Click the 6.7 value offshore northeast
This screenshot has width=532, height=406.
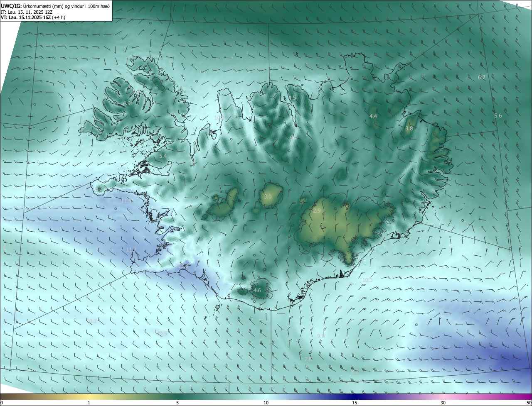pos(482,77)
